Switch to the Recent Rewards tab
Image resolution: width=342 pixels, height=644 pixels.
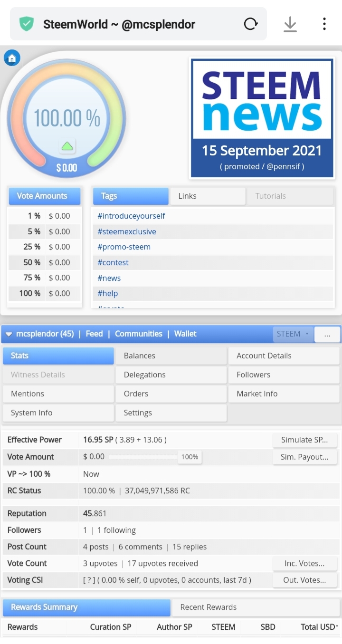click(x=256, y=607)
